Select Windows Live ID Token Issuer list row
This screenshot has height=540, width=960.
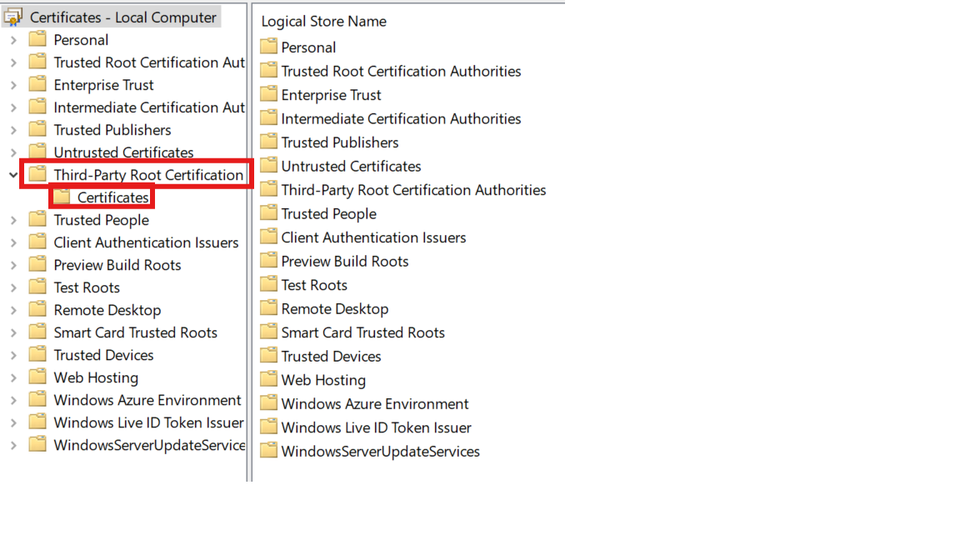[x=376, y=427]
